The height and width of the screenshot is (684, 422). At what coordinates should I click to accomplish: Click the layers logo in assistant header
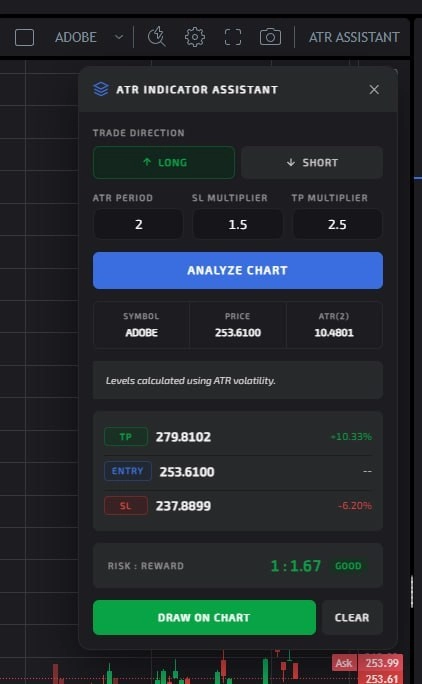(101, 89)
